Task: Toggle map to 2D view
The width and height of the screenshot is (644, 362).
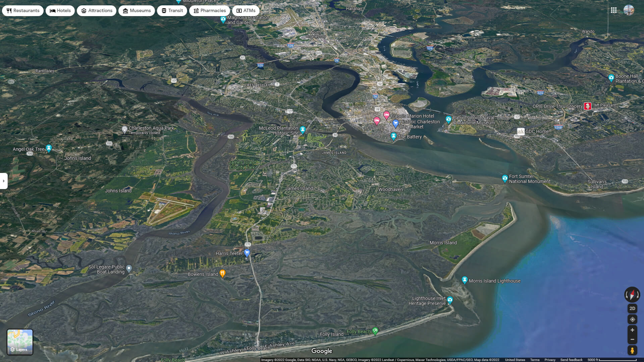Action: [x=632, y=308]
